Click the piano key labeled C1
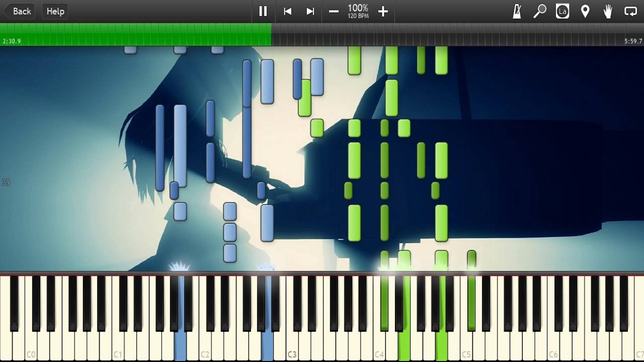 pyautogui.click(x=118, y=319)
